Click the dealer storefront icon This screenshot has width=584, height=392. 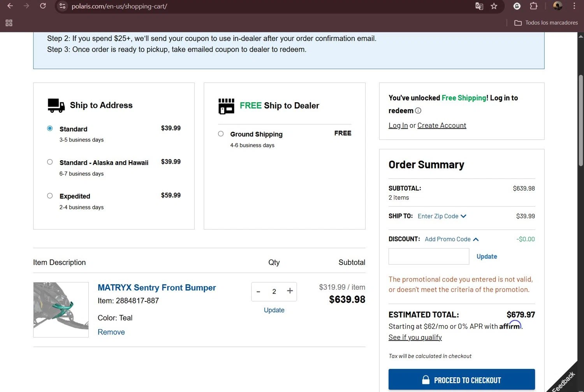pos(226,106)
